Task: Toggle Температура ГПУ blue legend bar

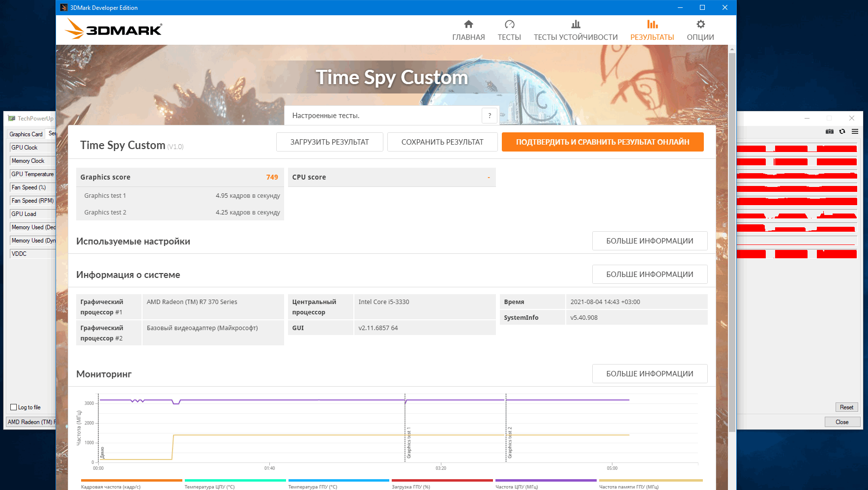Action: (x=339, y=481)
